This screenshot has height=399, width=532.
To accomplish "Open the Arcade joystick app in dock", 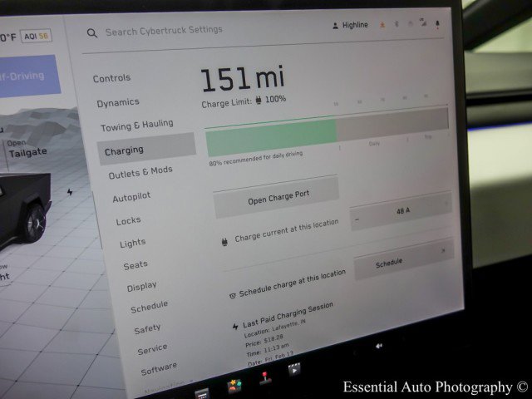I will [265, 377].
